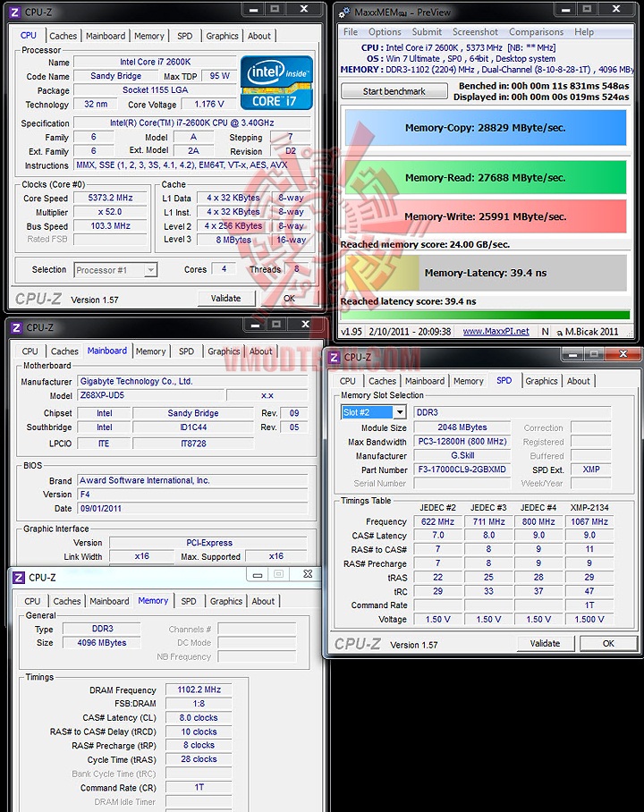Open the SPD tab in the Memory window

[x=189, y=601]
